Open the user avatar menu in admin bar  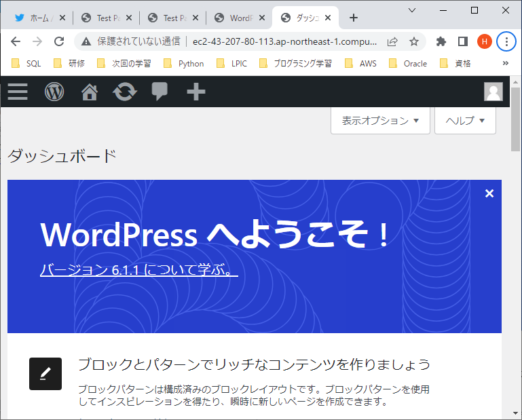click(x=493, y=92)
